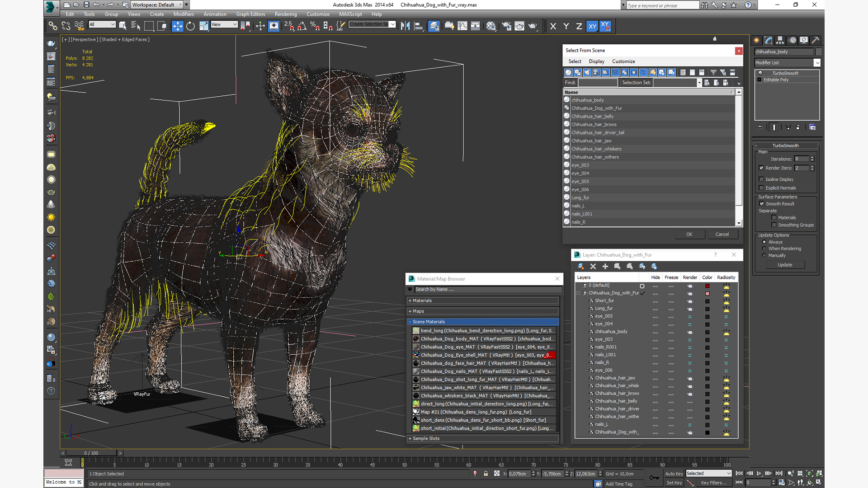
Task: Open the Manage Layers toolbar icon
Action: (434, 26)
